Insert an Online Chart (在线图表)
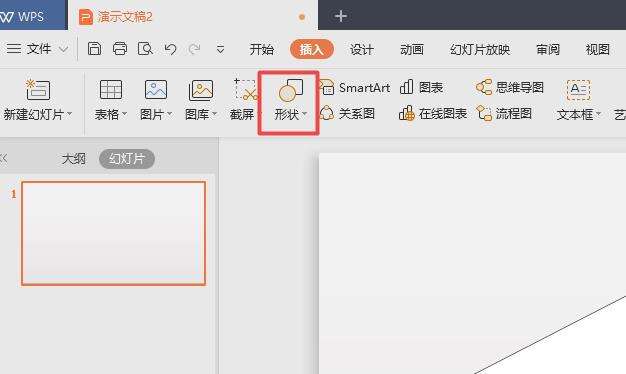Screen dimensions: 626x374 click(433, 113)
